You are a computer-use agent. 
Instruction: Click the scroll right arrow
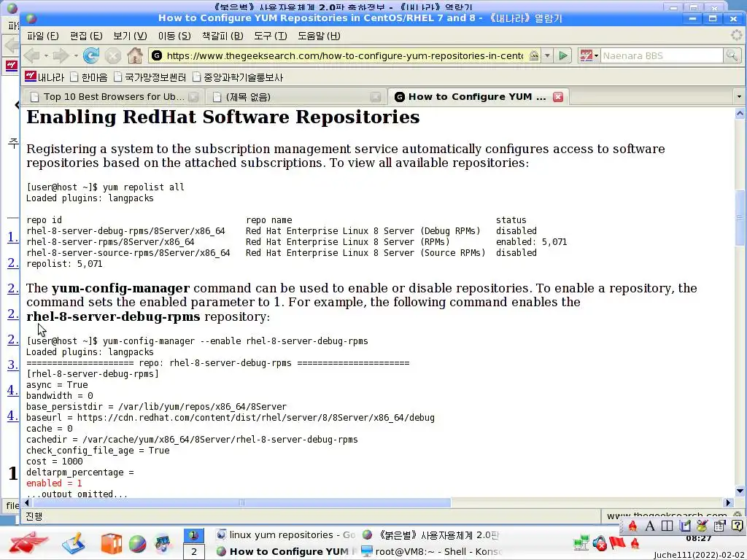(728, 503)
